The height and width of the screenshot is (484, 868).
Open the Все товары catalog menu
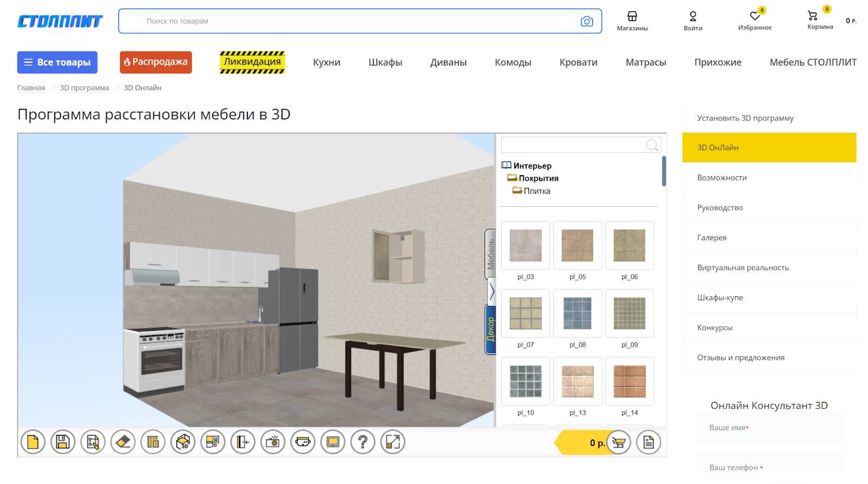(58, 62)
